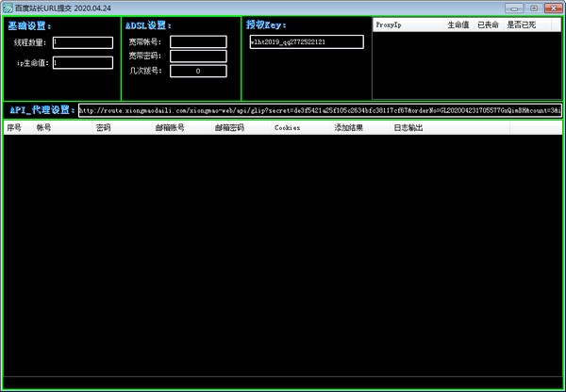Click the 帐号 column header
The height and width of the screenshot is (392, 566).
[43, 127]
